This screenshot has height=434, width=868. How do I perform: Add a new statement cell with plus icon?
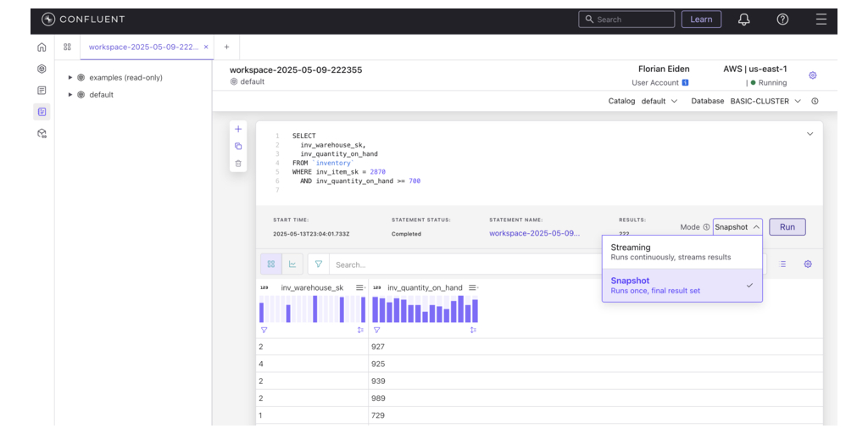click(238, 129)
